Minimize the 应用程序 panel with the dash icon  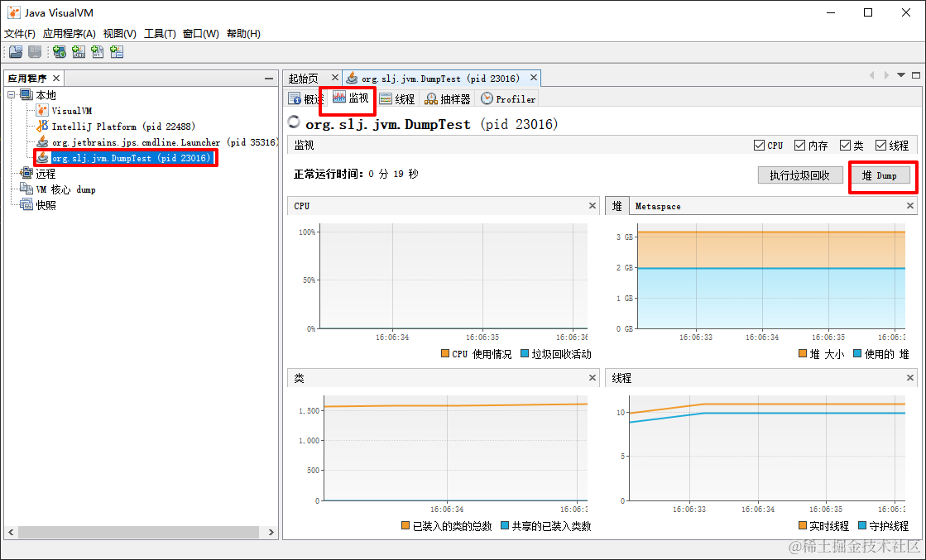(269, 78)
